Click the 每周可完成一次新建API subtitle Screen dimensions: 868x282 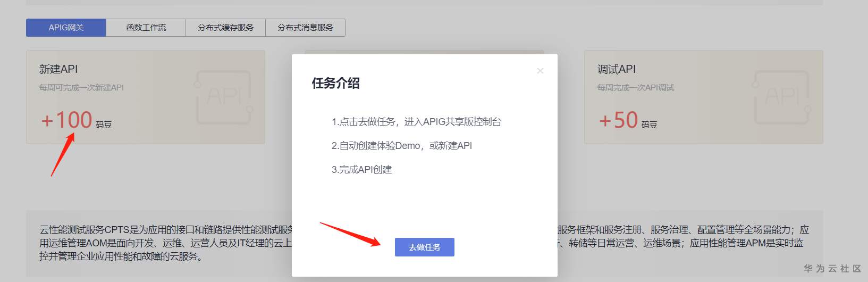click(x=81, y=88)
